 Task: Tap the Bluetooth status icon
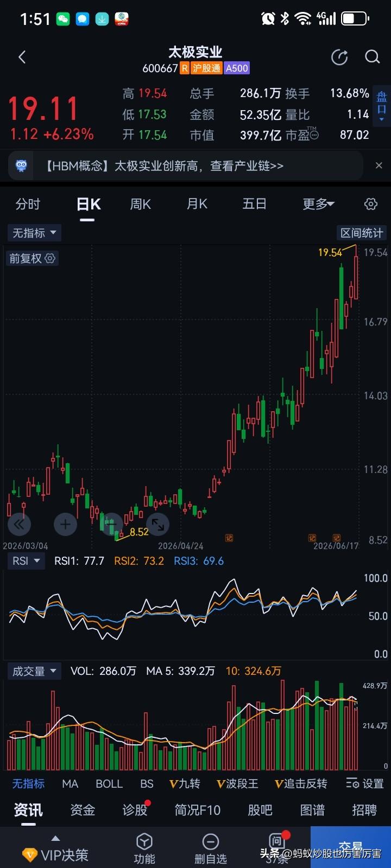[x=285, y=19]
